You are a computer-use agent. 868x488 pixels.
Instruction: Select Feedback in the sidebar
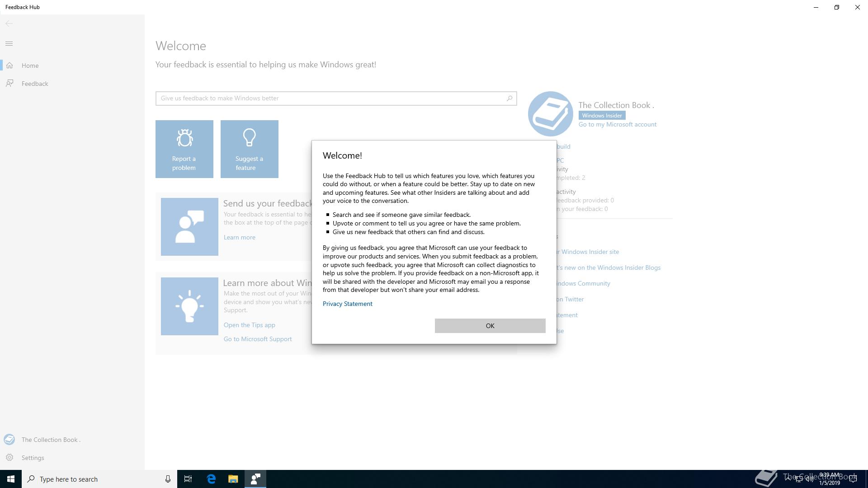pyautogui.click(x=72, y=84)
